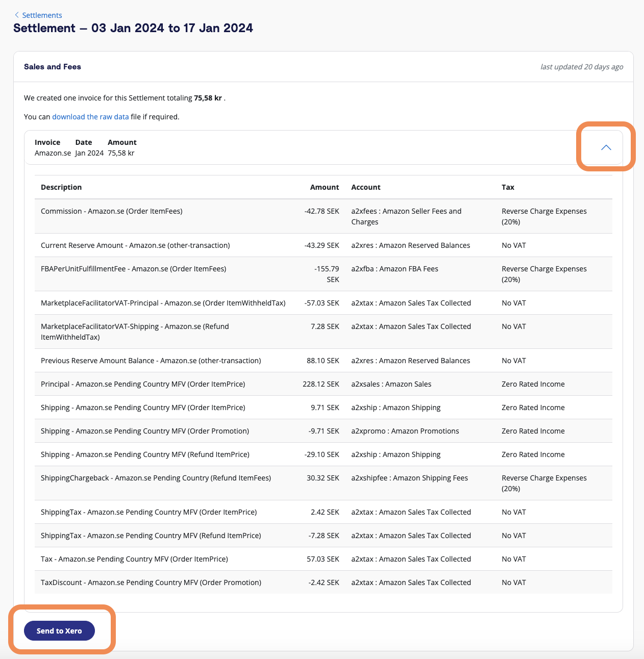Click Shipping (Order ItemPrice) description
The height and width of the screenshot is (659, 644).
click(x=143, y=408)
